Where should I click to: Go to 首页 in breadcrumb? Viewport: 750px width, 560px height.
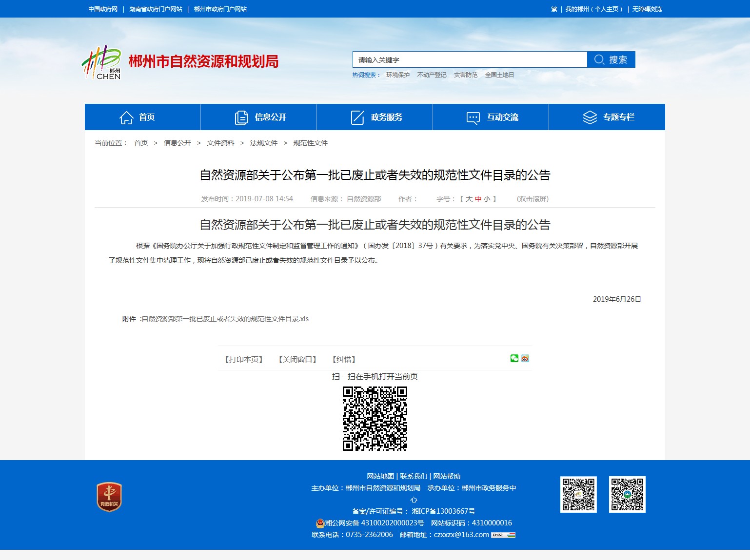[x=141, y=143]
